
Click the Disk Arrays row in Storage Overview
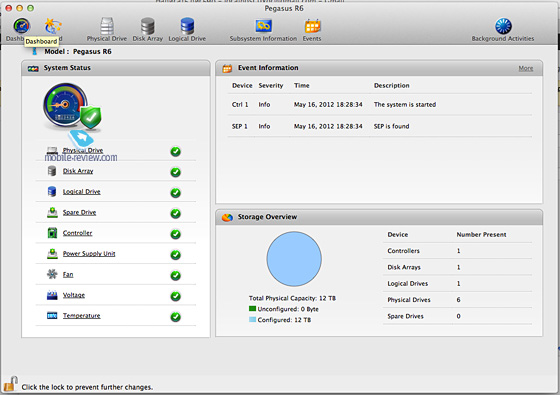[458, 267]
